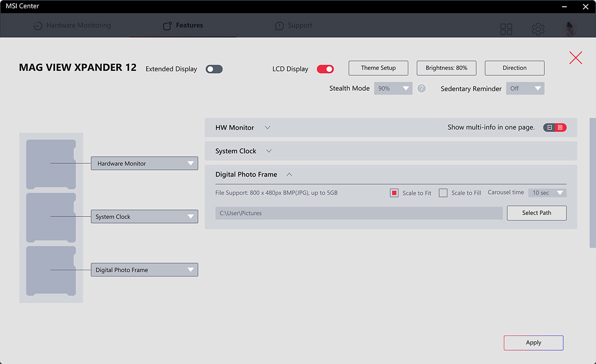Uncheck the Scale to Fit checkbox
The width and height of the screenshot is (596, 364).
(394, 193)
